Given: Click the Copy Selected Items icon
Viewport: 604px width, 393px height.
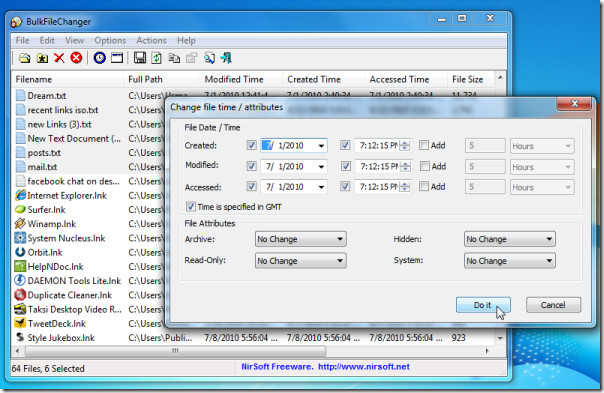Looking at the screenshot, I should (x=174, y=58).
